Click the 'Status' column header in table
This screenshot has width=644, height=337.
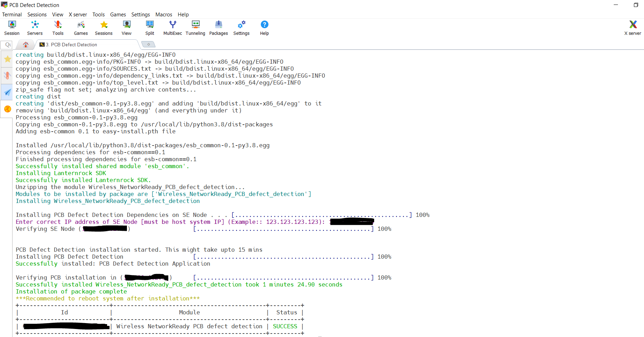click(x=287, y=312)
